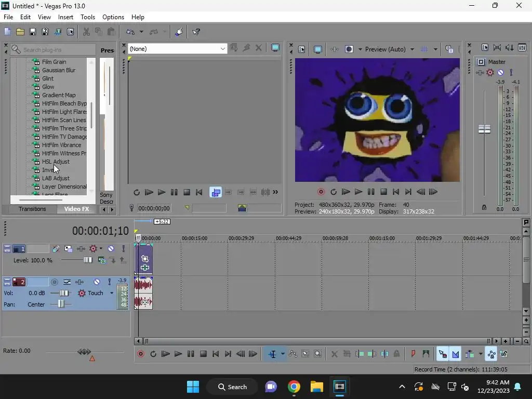The image size is (532, 399).
Task: Adjust track 1 Level slider
Action: 87,260
